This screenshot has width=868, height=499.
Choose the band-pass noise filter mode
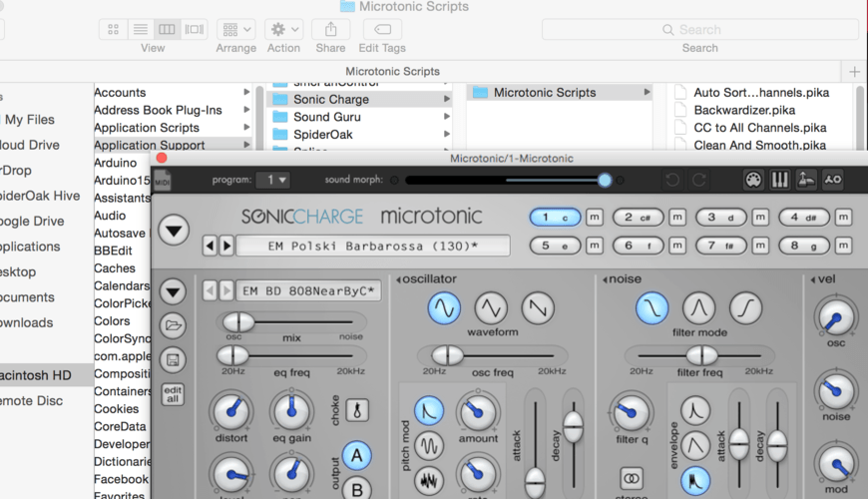[x=698, y=308]
